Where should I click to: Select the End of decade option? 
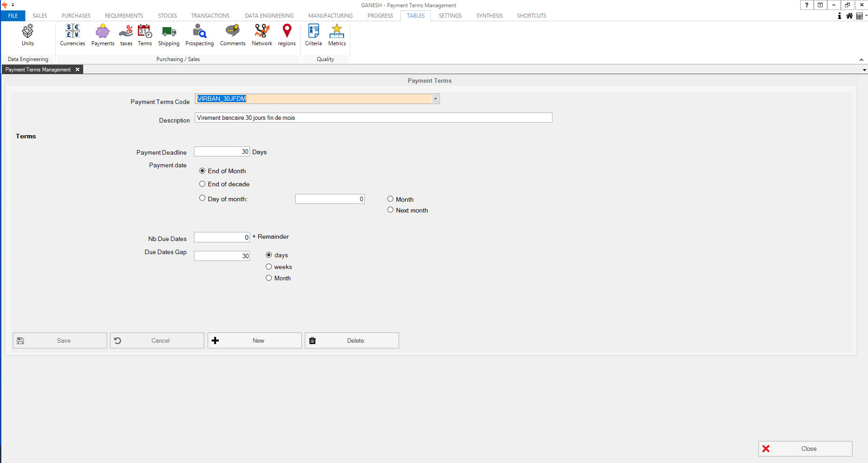tap(203, 184)
